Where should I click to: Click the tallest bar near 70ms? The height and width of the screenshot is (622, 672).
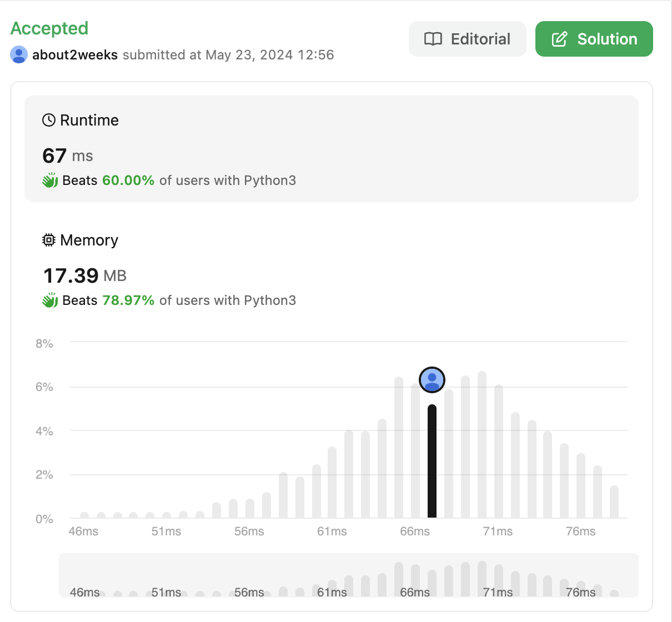tap(482, 444)
